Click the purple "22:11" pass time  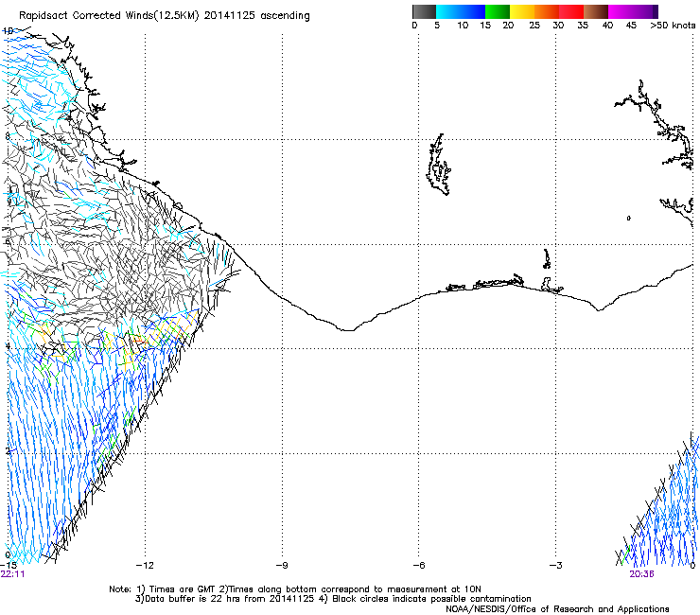coord(12,574)
